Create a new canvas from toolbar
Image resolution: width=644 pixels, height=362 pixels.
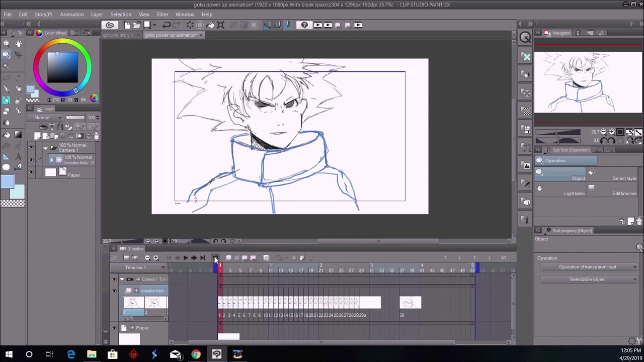point(127,25)
